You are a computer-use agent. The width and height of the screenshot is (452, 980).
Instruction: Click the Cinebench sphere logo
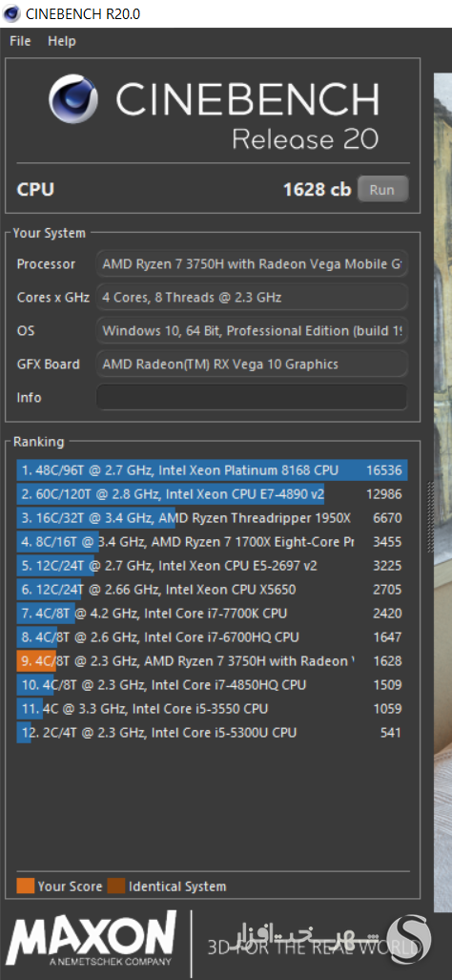click(73, 99)
